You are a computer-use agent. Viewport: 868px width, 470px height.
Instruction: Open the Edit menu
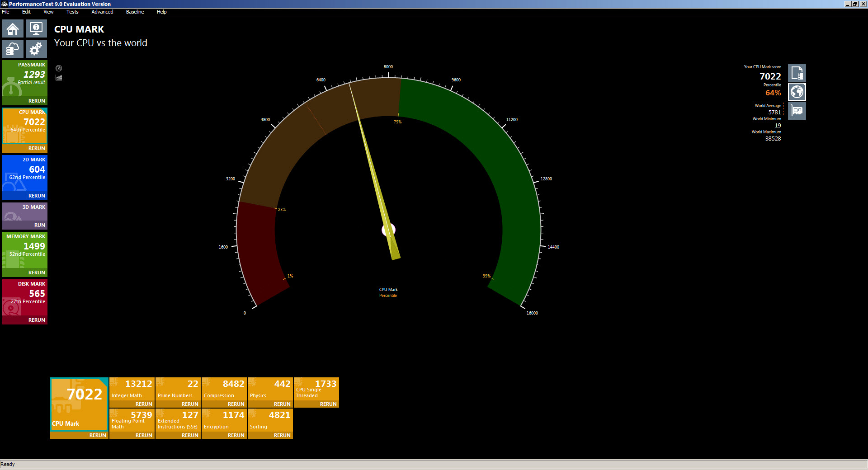(26, 12)
